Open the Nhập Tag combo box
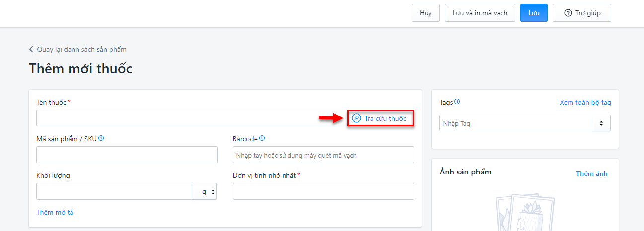Screen dimensions: 644x231 pos(515,123)
